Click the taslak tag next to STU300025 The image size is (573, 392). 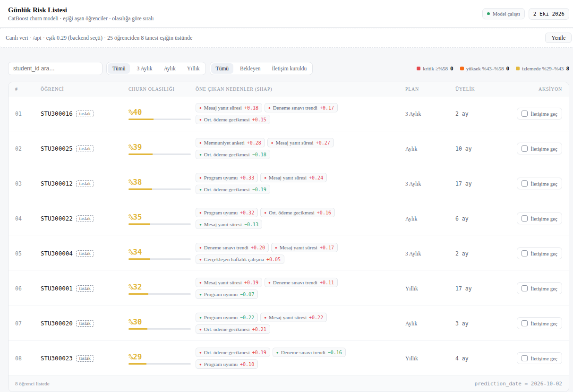coord(85,148)
